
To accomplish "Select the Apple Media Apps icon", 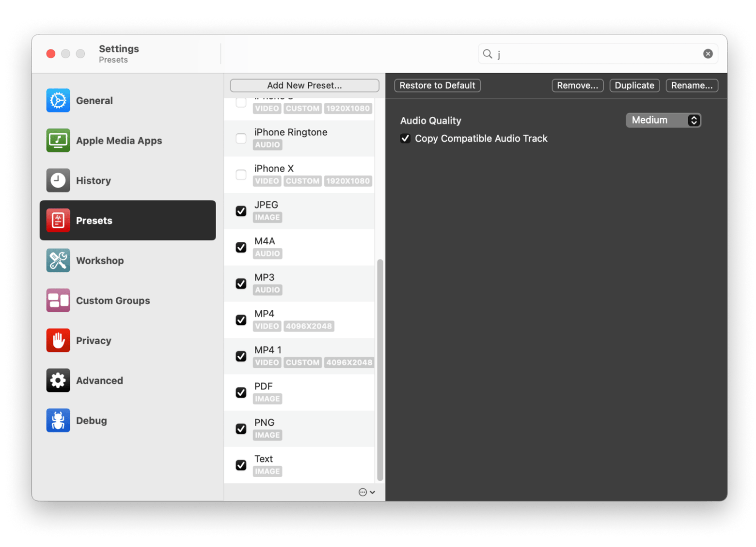I will point(58,140).
